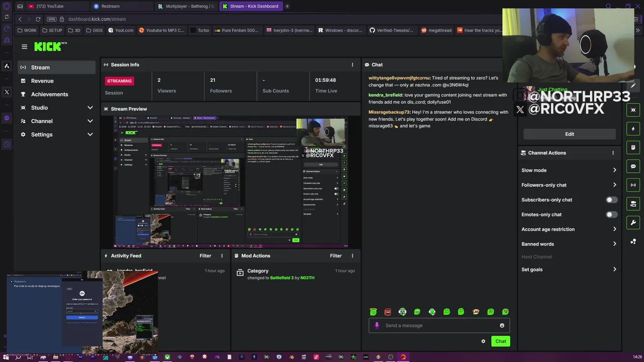Switch to the Restream browser tab
The width and height of the screenshot is (644, 362).
pyautogui.click(x=121, y=6)
